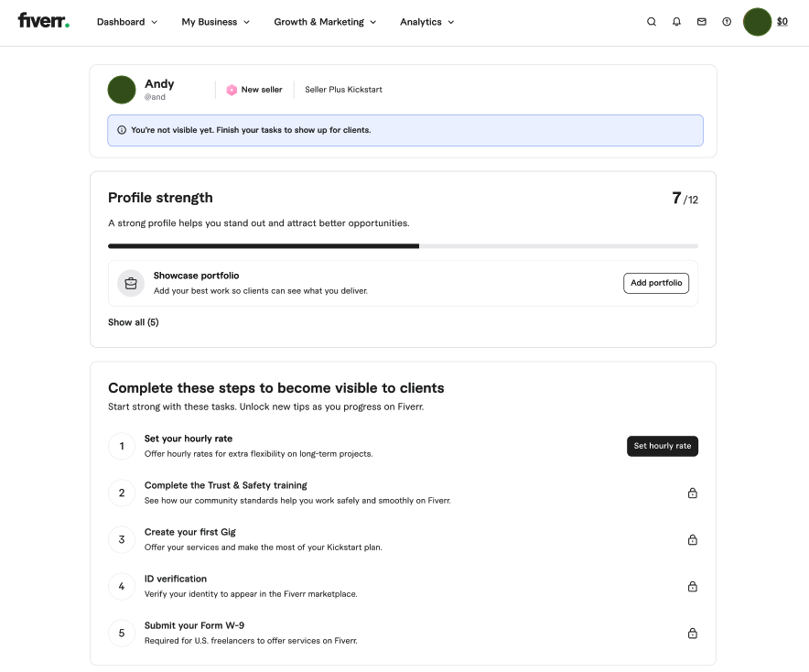Click step number 2 circle
Viewport: 809px width, 672px height.
[122, 493]
